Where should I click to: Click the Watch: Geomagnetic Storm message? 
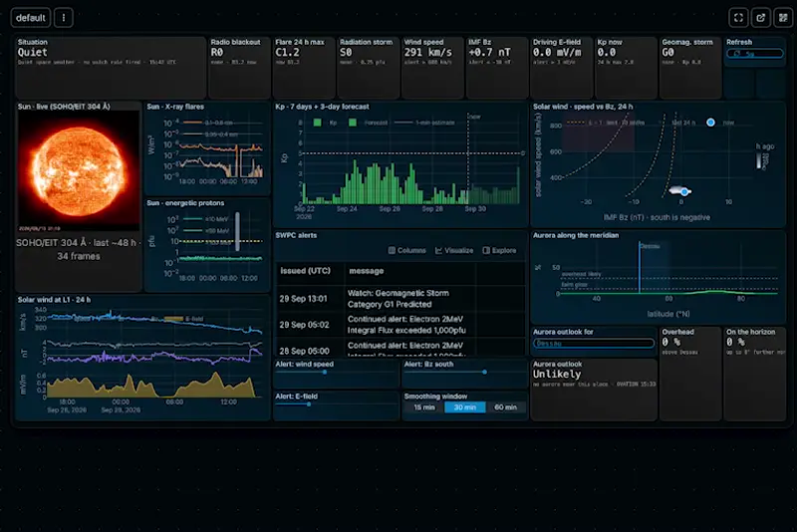(x=398, y=299)
